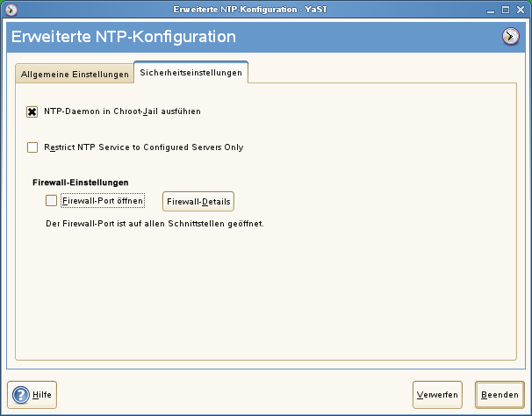
Task: Click the arrow icon in the header banner
Action: (x=511, y=37)
